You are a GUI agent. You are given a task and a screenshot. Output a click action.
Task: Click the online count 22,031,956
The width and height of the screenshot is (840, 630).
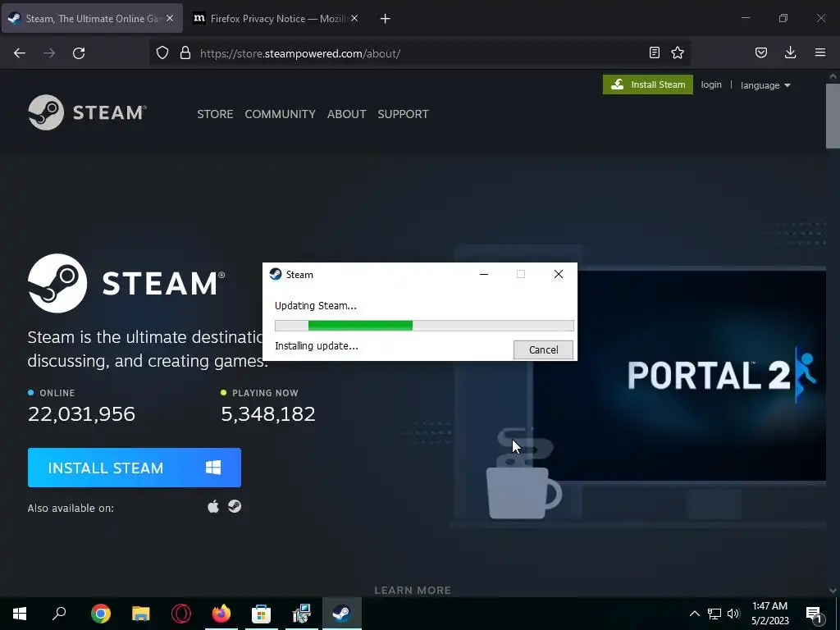point(81,413)
